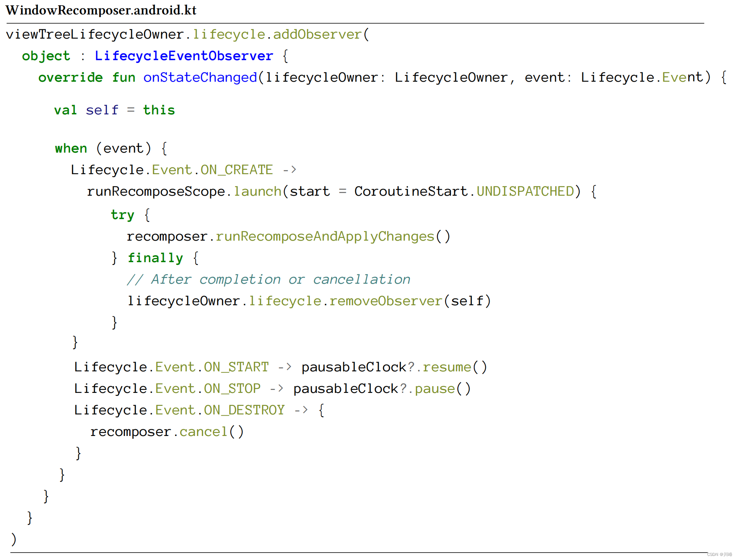Click the UNDISPATCHED constant
The height and width of the screenshot is (560, 738).
[525, 192]
